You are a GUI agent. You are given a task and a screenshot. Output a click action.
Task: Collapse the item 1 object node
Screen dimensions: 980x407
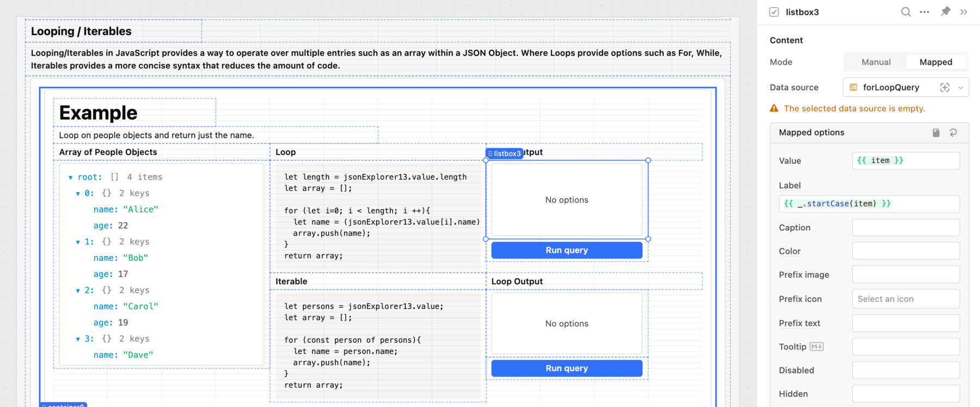78,242
